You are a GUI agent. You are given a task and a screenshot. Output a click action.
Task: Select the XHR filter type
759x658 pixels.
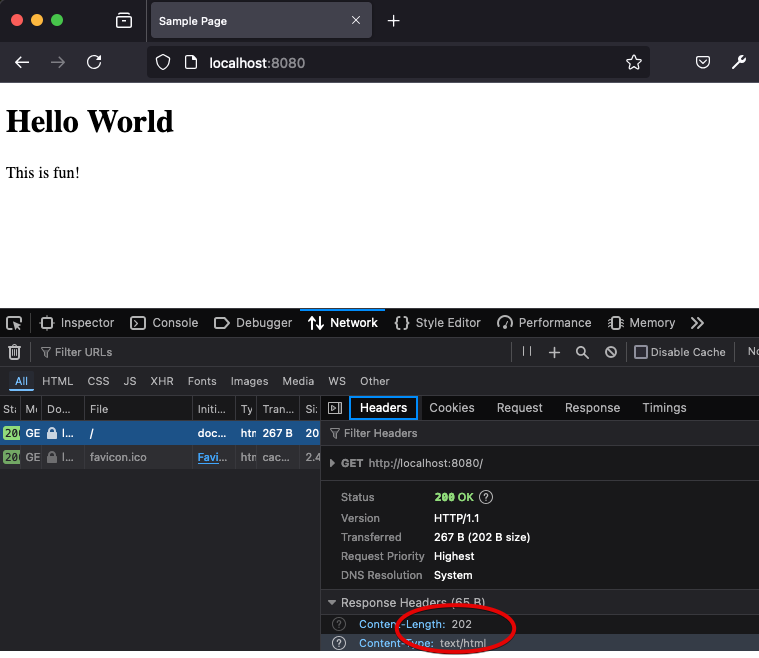[x=161, y=381]
